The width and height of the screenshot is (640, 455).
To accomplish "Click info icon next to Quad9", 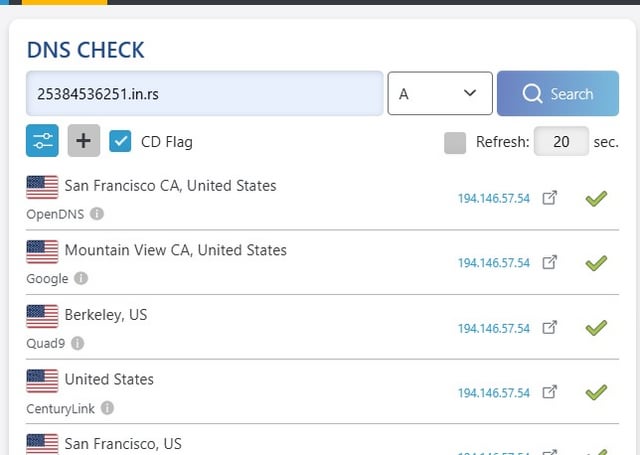I will tap(77, 343).
